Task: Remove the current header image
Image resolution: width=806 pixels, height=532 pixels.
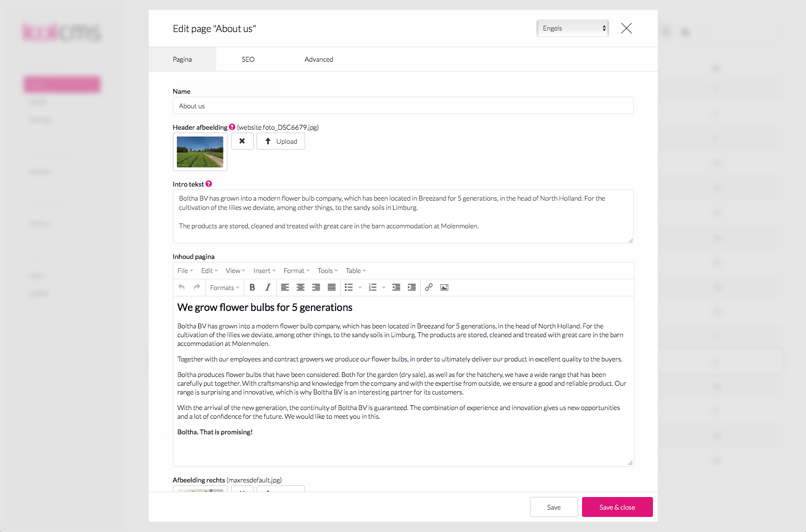Action: (x=242, y=141)
